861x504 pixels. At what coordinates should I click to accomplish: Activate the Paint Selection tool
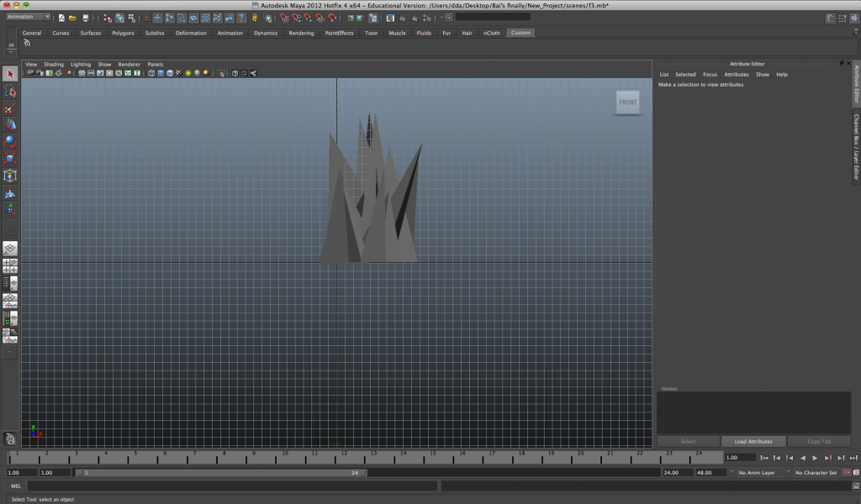click(10, 109)
